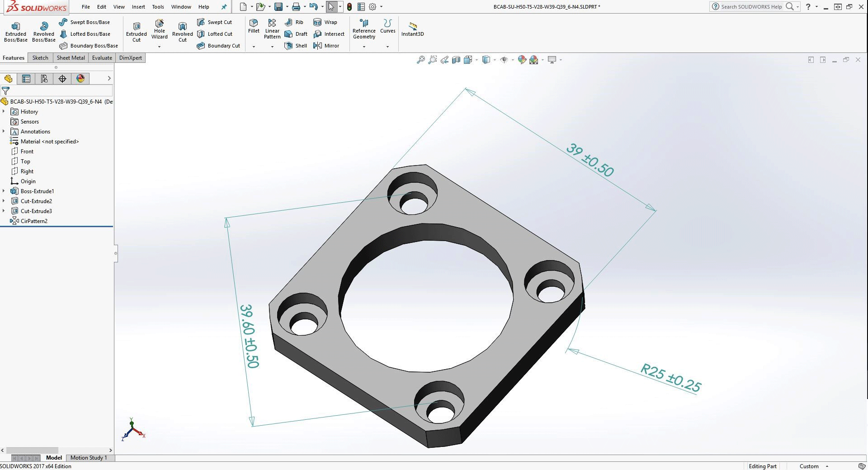Viewport: 868px width, 470px height.
Task: Click the Mirror feature tool
Action: click(x=326, y=46)
